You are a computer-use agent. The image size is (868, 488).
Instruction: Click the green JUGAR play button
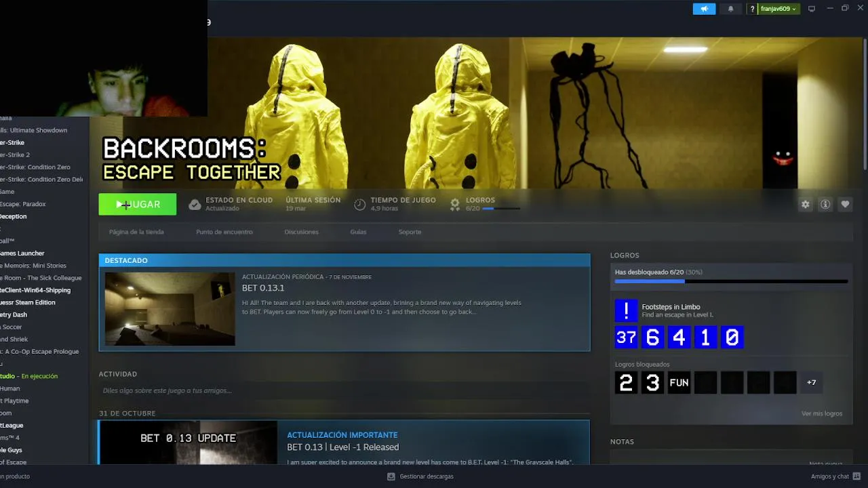[x=138, y=204]
